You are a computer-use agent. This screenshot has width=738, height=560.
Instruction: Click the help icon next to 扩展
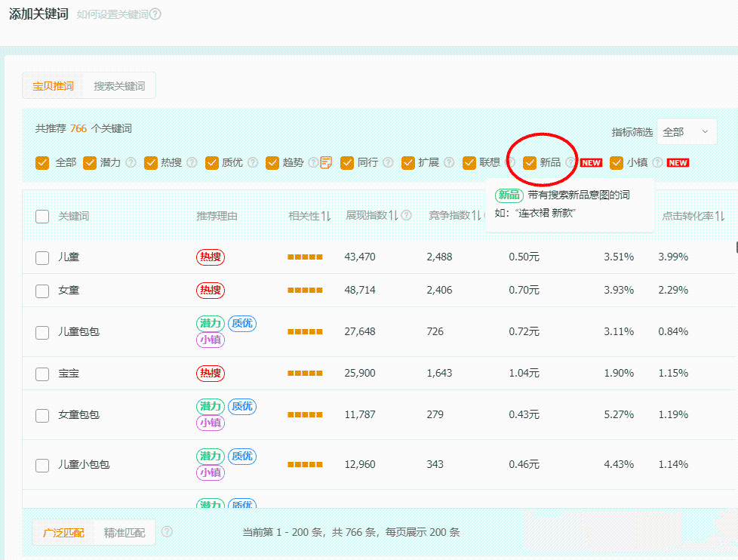[449, 162]
